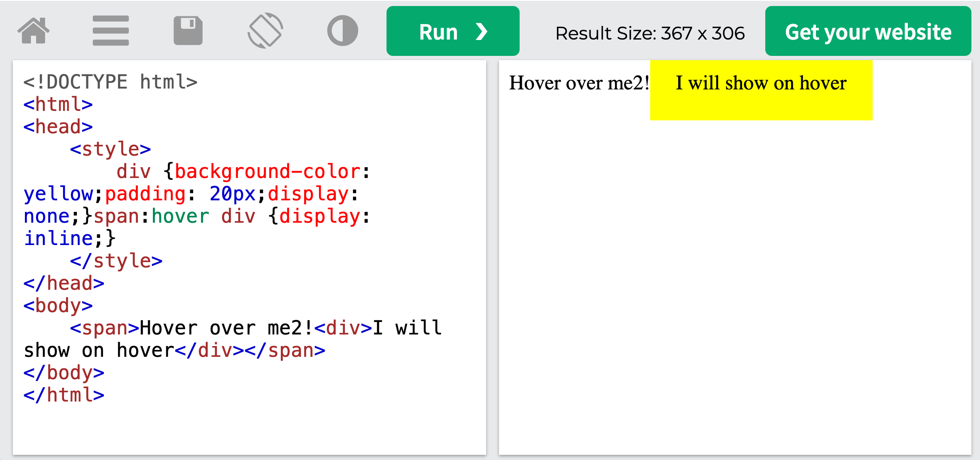Click the empty white area of the result pane

click(x=730, y=279)
